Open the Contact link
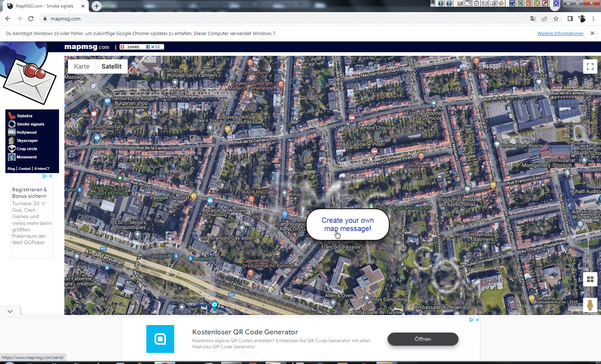 (25, 169)
